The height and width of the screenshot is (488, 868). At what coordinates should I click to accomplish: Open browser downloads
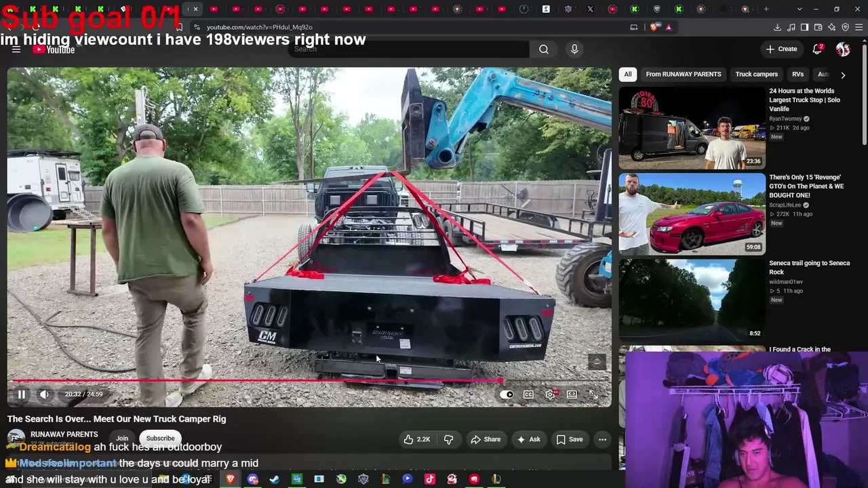(777, 27)
